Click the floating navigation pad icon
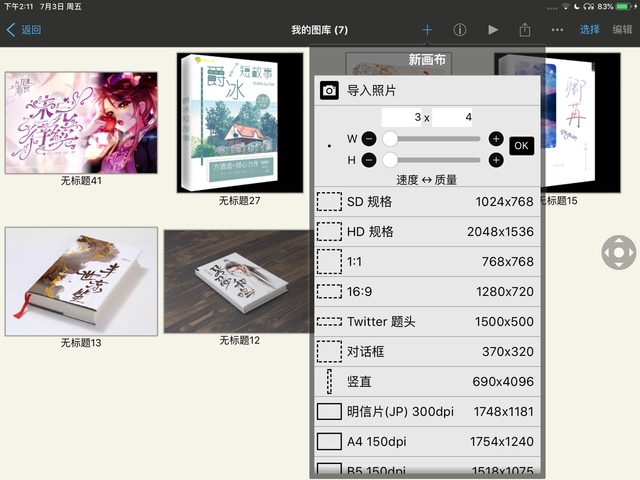640x480 pixels. click(618, 252)
